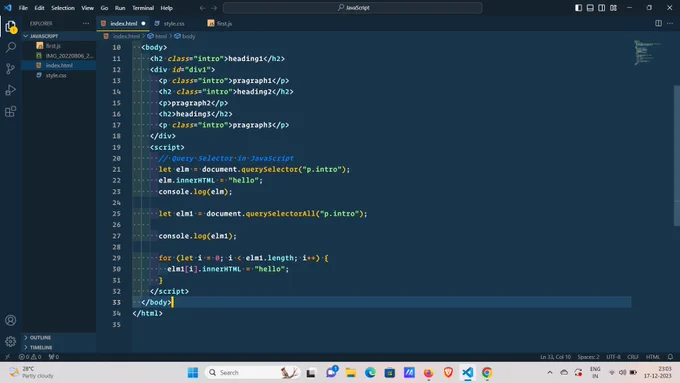Click the split editor right icon

(x=658, y=23)
